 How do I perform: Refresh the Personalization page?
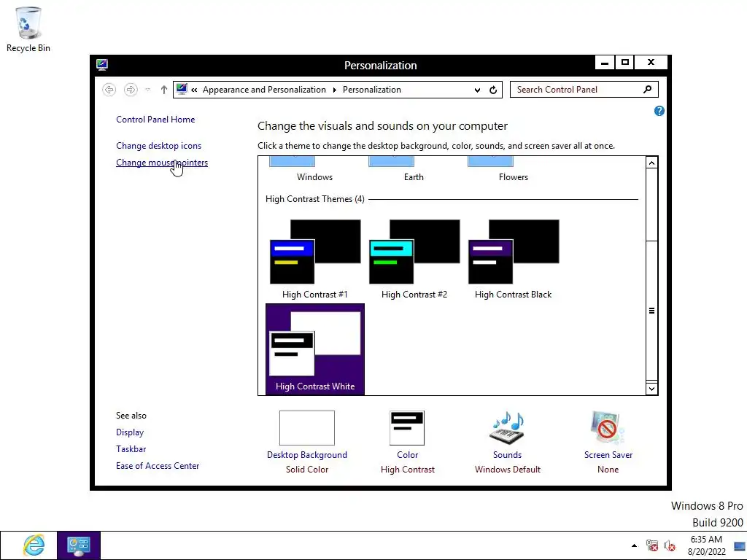[493, 90]
